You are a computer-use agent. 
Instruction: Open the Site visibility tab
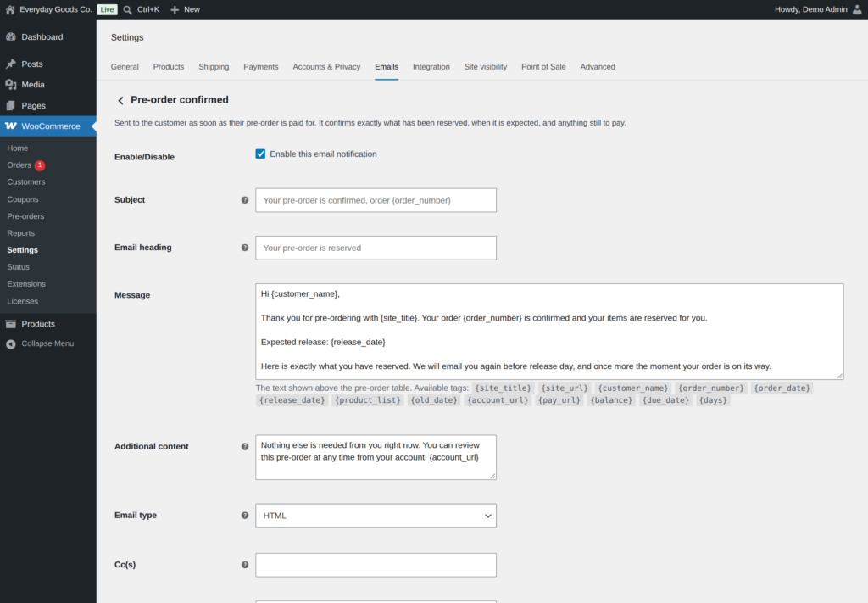[x=486, y=66]
